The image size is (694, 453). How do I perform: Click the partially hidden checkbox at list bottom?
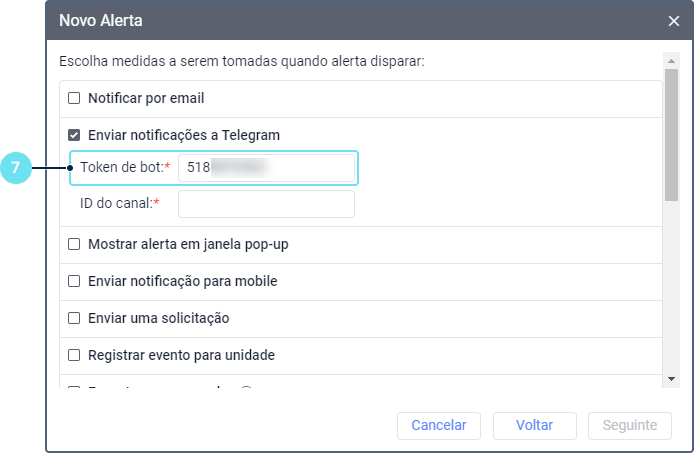(x=74, y=387)
